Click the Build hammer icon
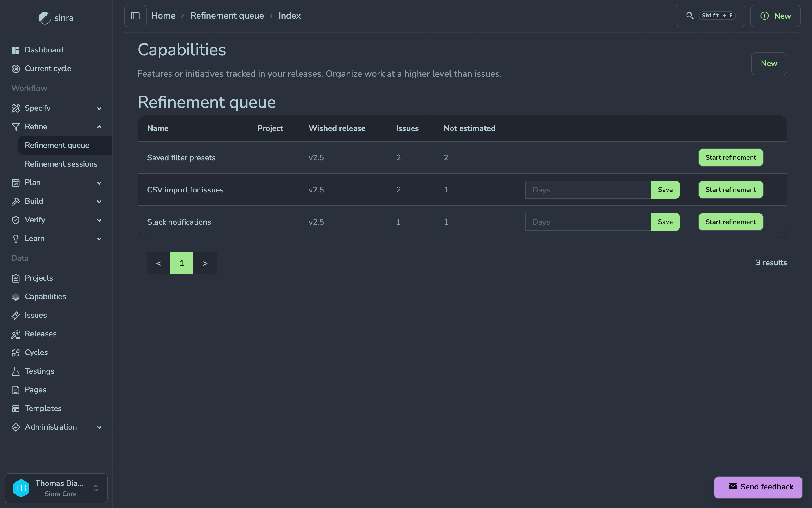Screen dimensions: 812x508 (16, 201)
